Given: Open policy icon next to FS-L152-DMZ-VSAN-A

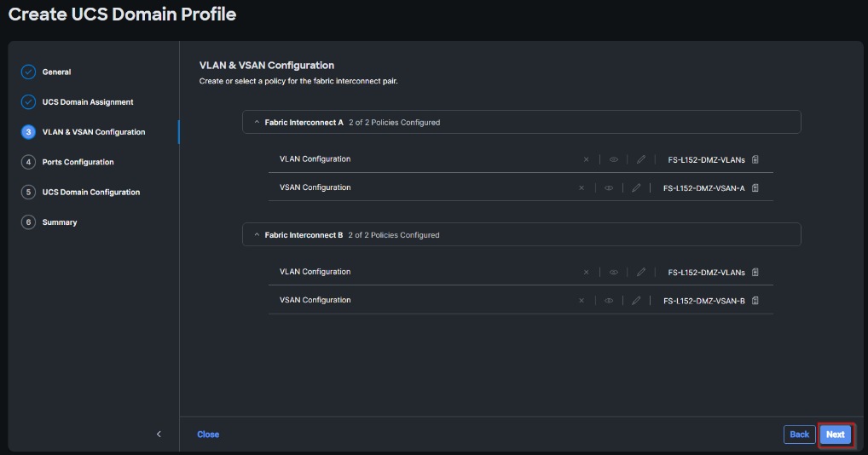Looking at the screenshot, I should (x=755, y=187).
